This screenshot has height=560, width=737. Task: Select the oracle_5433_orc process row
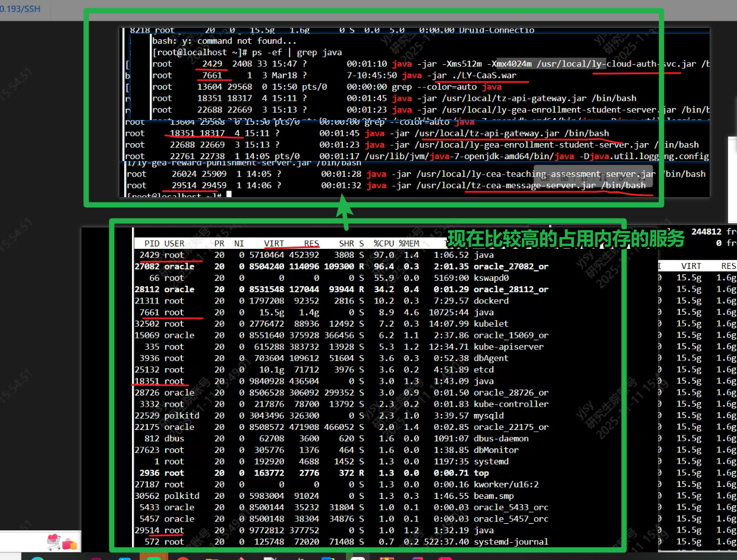341,508
